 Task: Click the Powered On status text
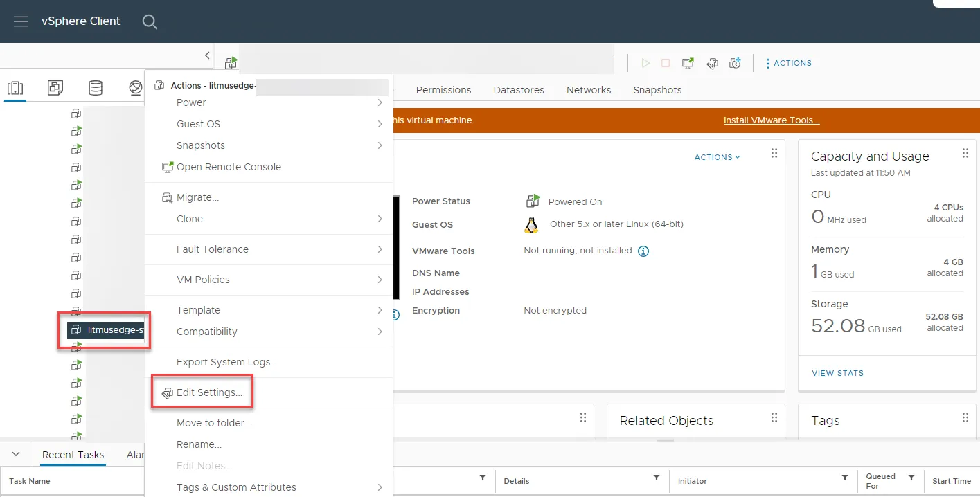(575, 202)
